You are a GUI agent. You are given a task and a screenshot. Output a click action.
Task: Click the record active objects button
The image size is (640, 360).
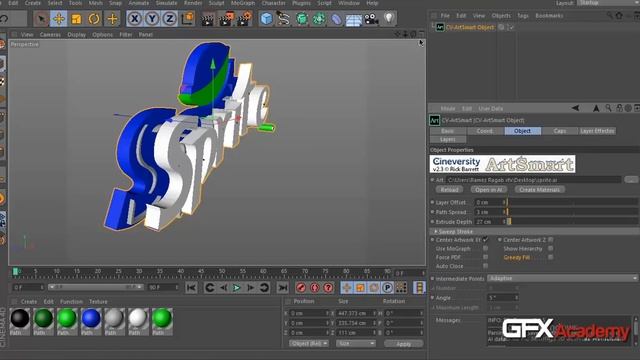tap(301, 288)
